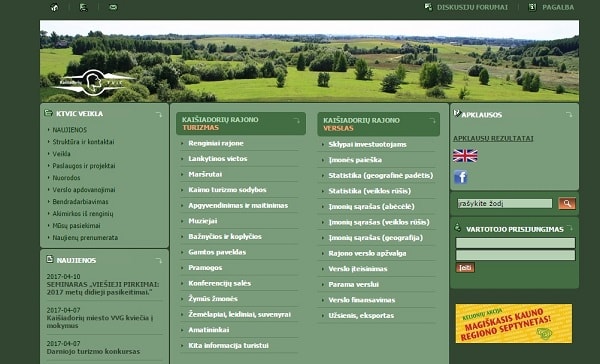Open Lankytinos vietos menu item
600x364 pixels.
pyautogui.click(x=217, y=158)
